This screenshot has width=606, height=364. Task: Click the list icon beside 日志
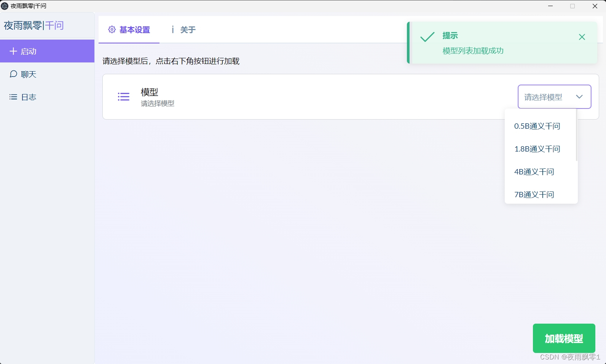pyautogui.click(x=13, y=97)
